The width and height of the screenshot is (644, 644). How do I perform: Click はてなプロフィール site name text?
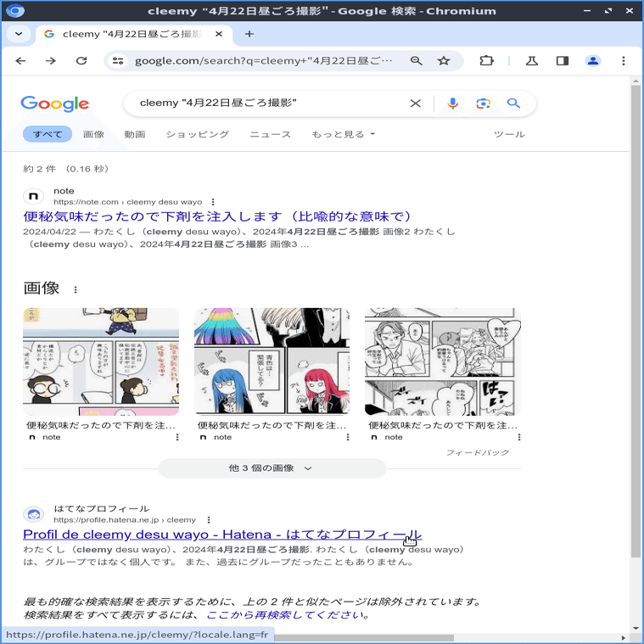point(102,508)
